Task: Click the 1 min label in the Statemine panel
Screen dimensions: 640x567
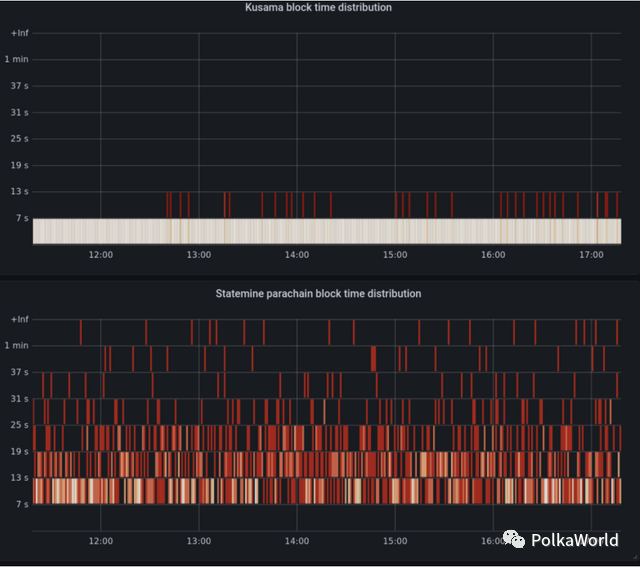Action: tap(17, 345)
